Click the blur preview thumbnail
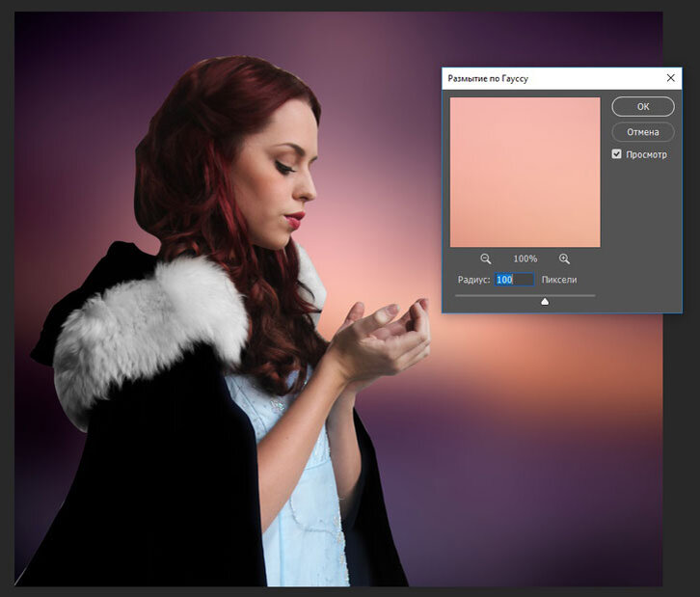 tap(525, 172)
